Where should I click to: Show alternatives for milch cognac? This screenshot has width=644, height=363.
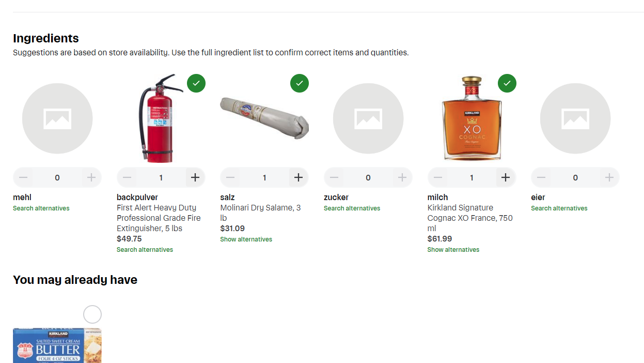[x=453, y=250]
